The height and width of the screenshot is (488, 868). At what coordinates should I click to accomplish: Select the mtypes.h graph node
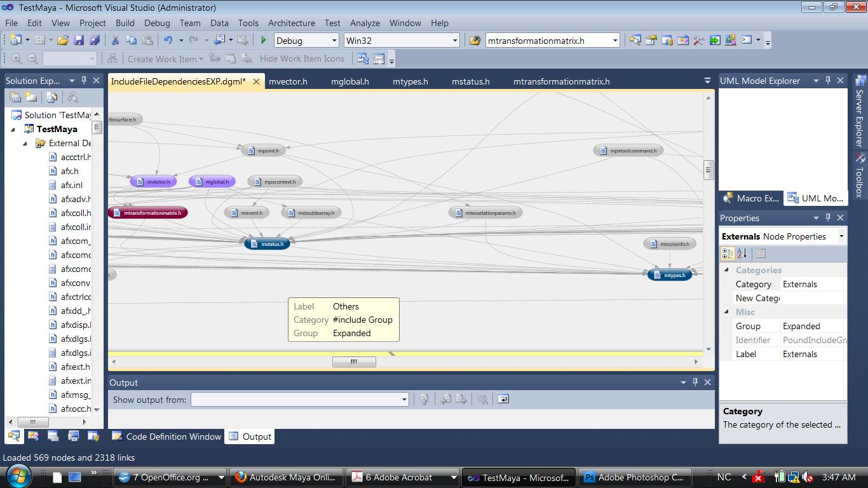click(670, 275)
